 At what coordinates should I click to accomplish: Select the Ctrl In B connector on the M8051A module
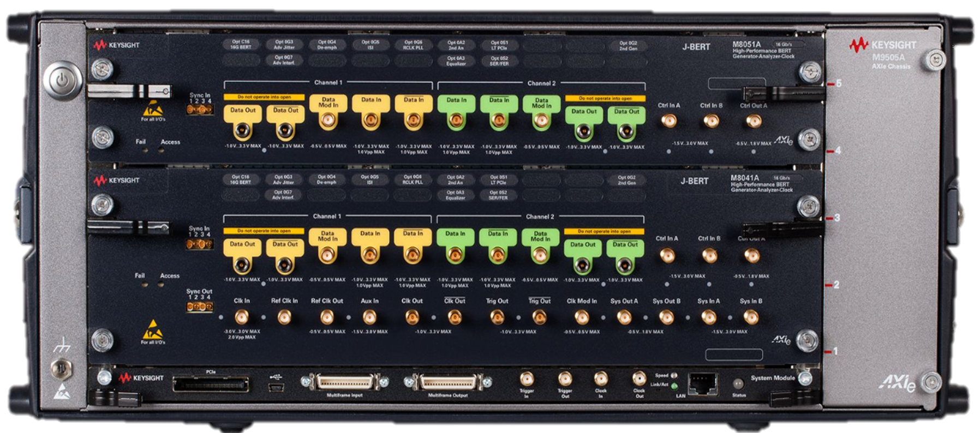pyautogui.click(x=711, y=121)
